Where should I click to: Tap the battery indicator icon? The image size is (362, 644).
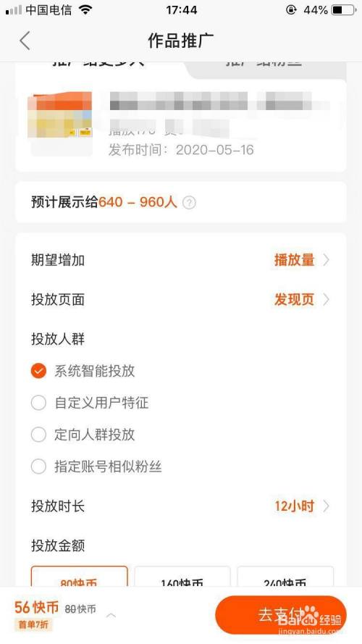(x=344, y=10)
